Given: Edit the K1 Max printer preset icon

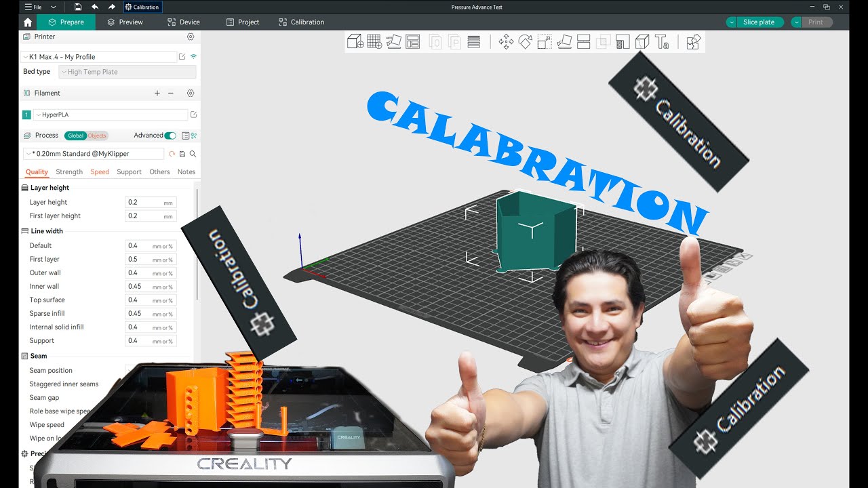Looking at the screenshot, I should pos(182,57).
